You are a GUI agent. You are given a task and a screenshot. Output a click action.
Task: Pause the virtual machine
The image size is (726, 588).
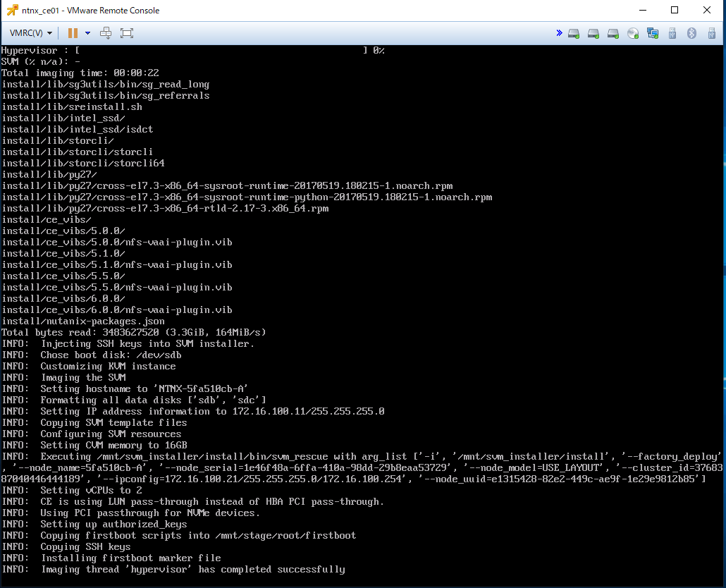point(73,33)
